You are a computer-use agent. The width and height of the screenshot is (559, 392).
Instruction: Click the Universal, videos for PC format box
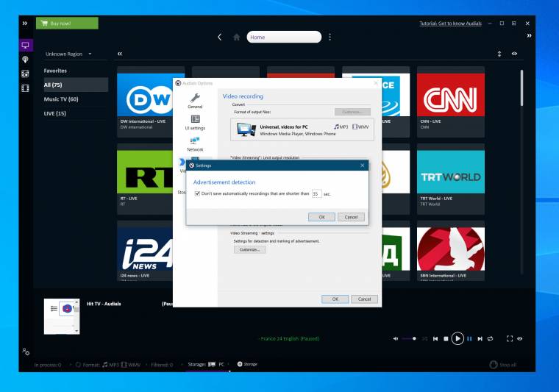[302, 129]
